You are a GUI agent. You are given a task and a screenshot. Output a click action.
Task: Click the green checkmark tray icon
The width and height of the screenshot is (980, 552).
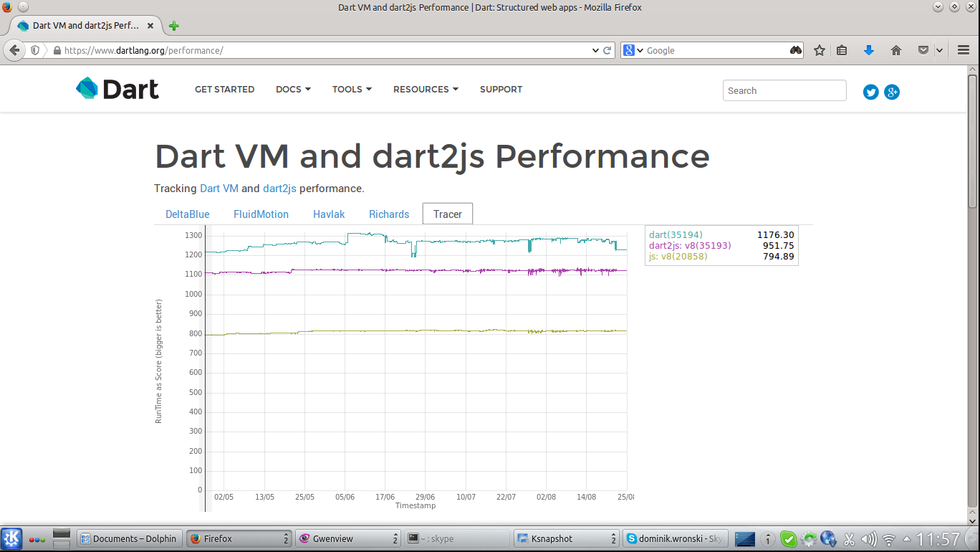(x=789, y=539)
